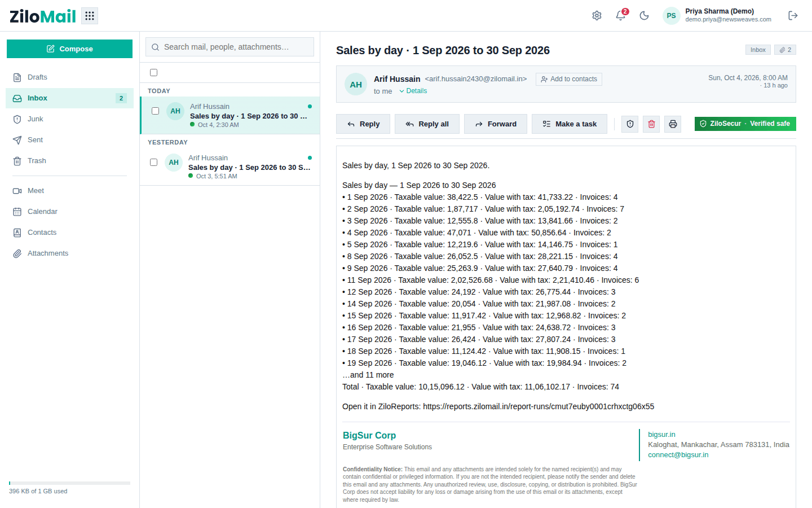This screenshot has width=812, height=508.
Task: Tick checkbox for Oct 4 email
Action: click(x=155, y=111)
